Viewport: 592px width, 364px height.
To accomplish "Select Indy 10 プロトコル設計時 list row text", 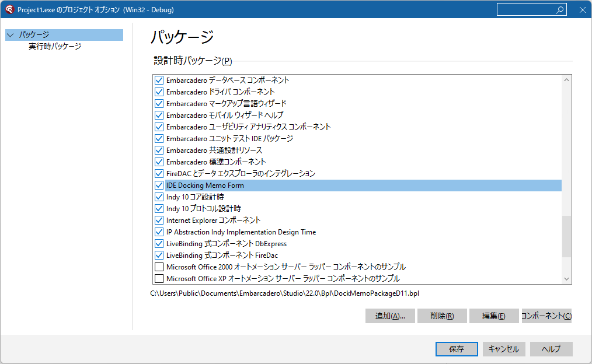I will pos(204,209).
